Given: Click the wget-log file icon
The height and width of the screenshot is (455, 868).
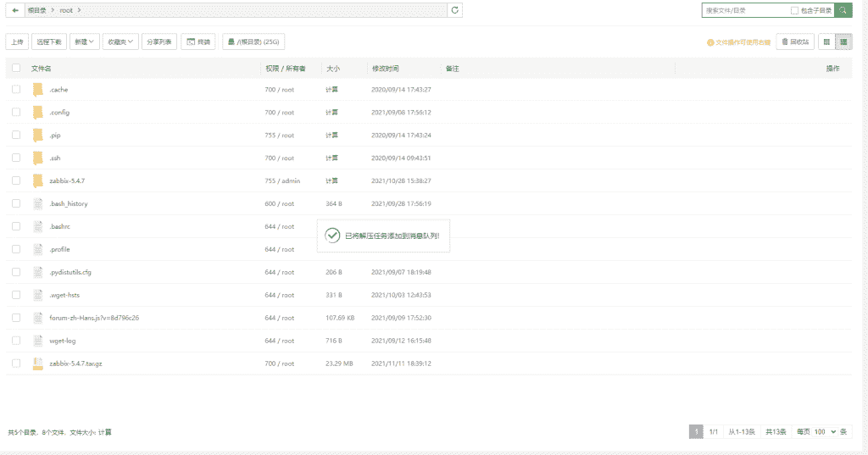Looking at the screenshot, I should tap(37, 341).
